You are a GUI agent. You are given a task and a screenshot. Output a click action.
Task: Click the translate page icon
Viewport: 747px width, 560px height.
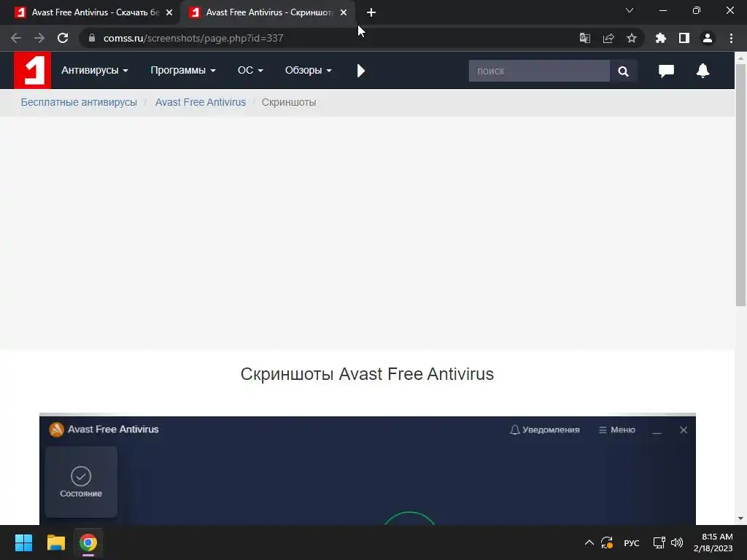tap(584, 38)
